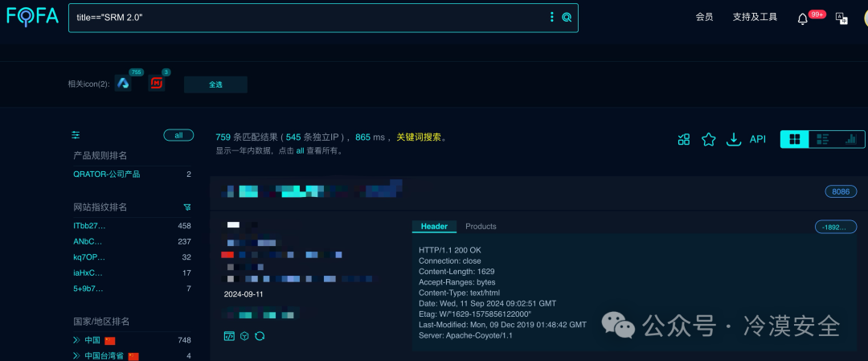The height and width of the screenshot is (361, 868).
Task: Click the 关键词搜索 link
Action: click(419, 137)
